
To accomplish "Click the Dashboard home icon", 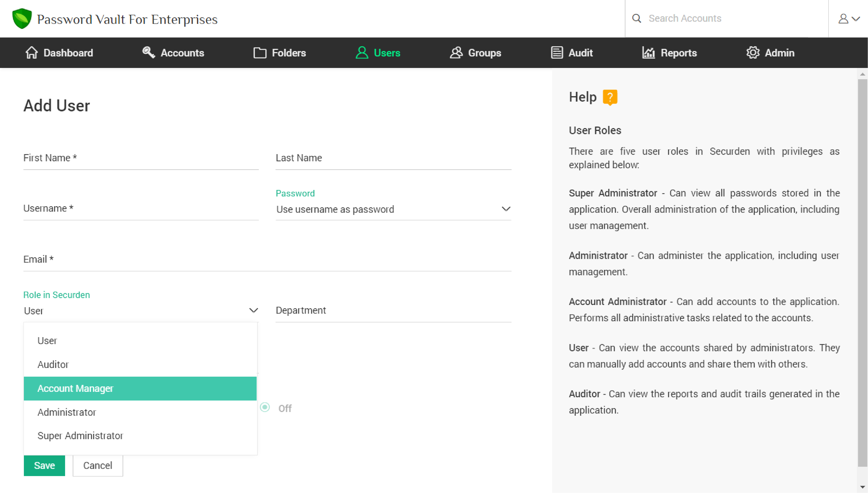I will [31, 53].
